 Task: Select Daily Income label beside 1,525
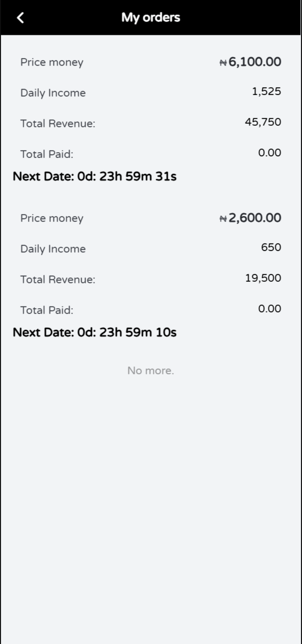point(53,93)
